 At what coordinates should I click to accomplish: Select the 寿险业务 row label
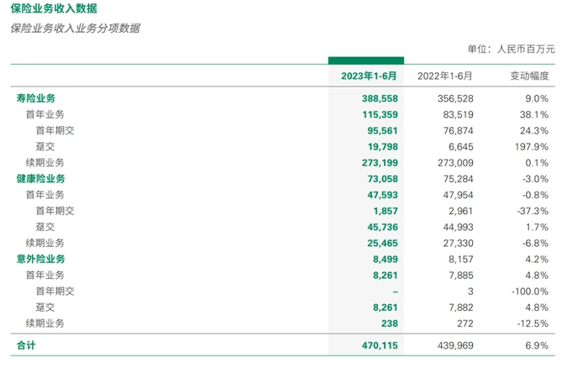[35, 98]
